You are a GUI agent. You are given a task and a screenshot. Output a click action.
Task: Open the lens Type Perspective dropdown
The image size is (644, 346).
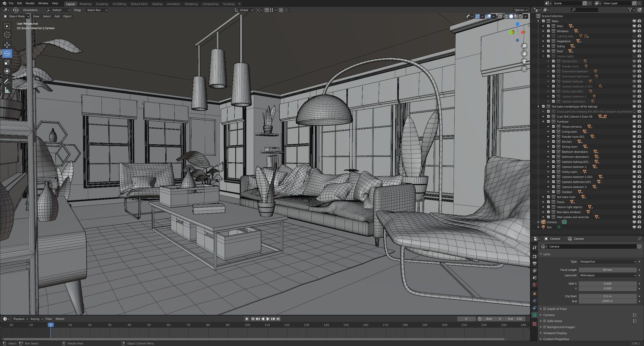click(x=608, y=262)
